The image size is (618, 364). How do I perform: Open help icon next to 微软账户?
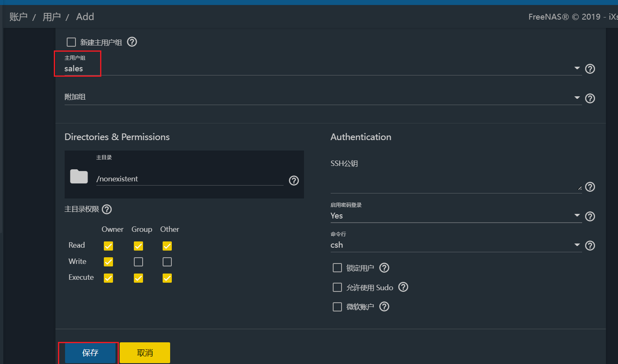384,306
